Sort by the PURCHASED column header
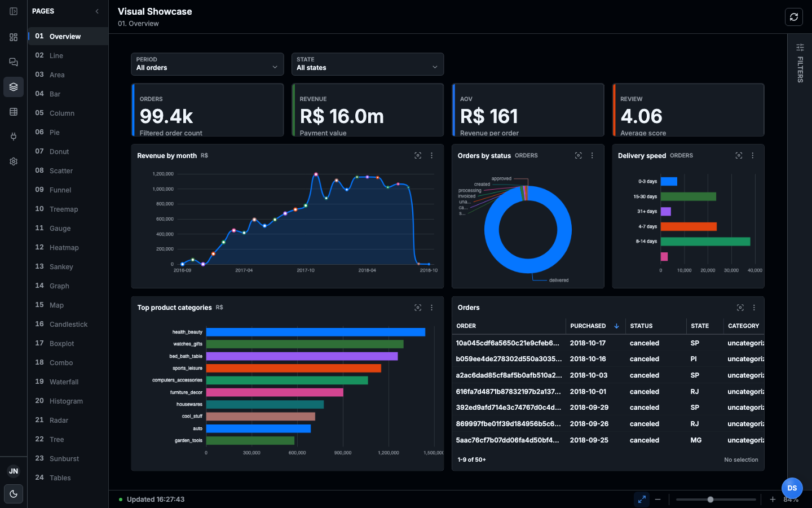The image size is (812, 508). click(595, 326)
